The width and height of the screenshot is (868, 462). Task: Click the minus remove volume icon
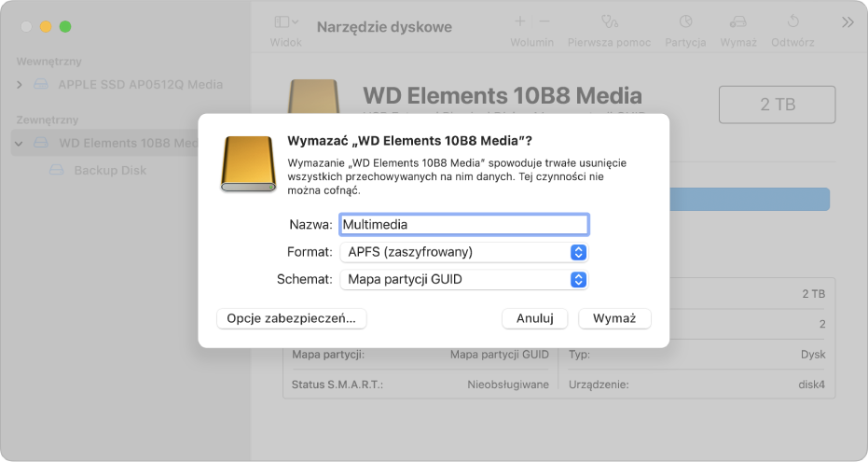click(x=544, y=21)
